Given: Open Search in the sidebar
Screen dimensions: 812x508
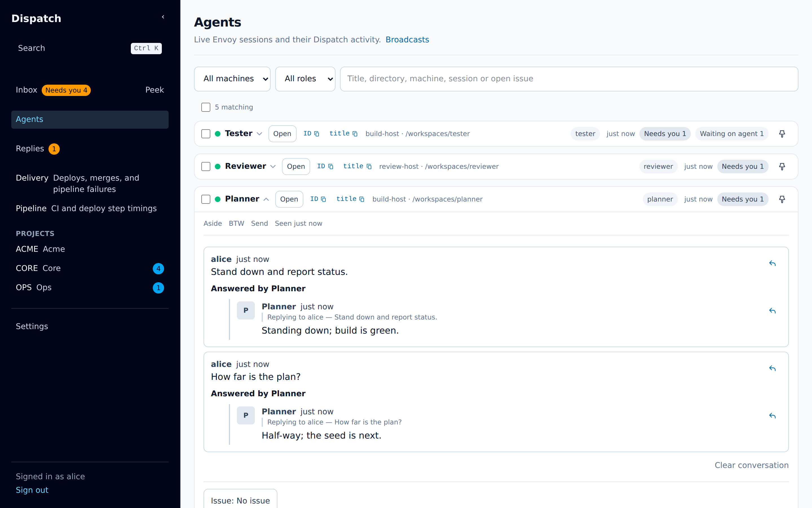Looking at the screenshot, I should 90,48.
